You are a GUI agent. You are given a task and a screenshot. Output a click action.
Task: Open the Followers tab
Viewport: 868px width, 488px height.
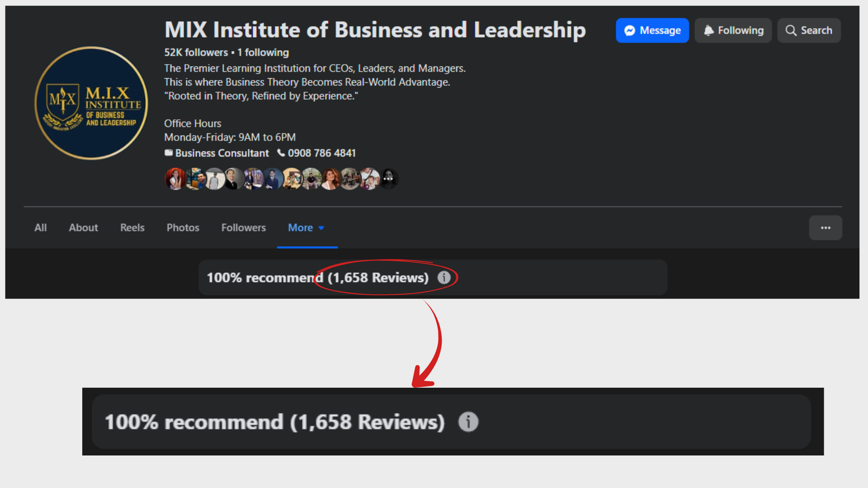tap(244, 228)
